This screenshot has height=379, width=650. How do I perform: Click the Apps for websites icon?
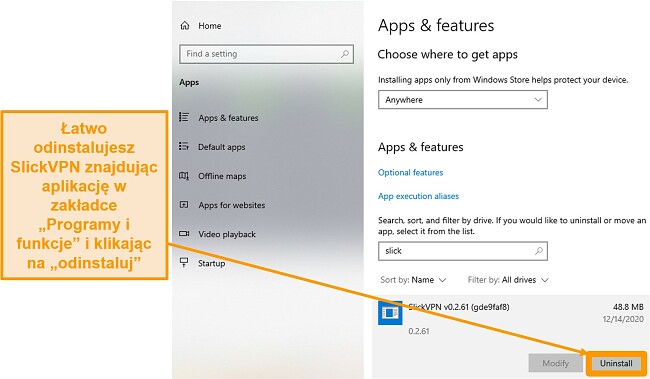pyautogui.click(x=184, y=205)
